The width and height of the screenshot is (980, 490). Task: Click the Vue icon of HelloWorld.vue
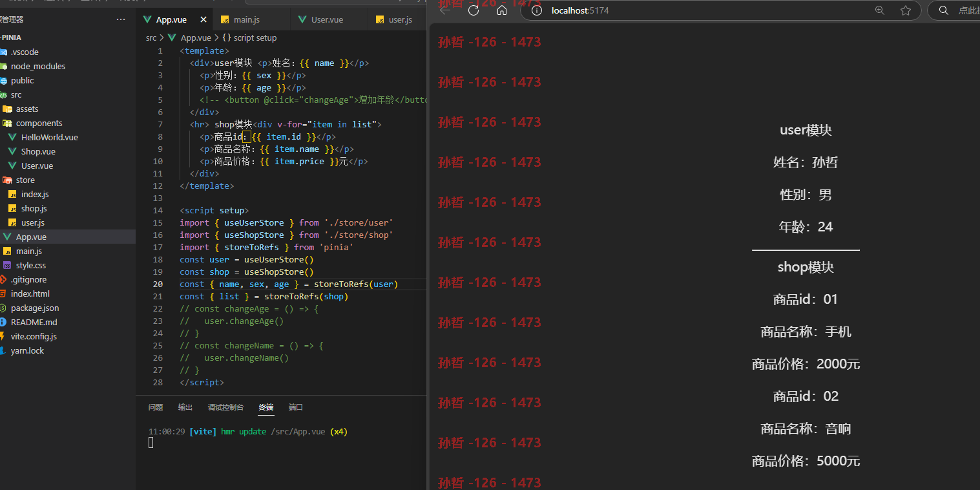(x=12, y=137)
